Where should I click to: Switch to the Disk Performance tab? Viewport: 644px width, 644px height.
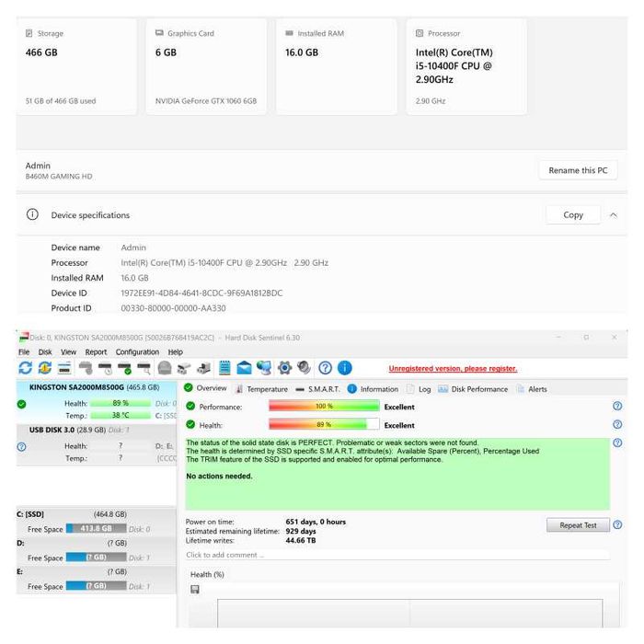(473, 389)
